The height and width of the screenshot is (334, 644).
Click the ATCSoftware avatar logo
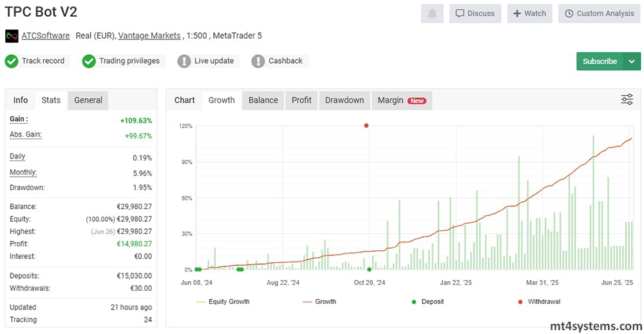(x=12, y=36)
